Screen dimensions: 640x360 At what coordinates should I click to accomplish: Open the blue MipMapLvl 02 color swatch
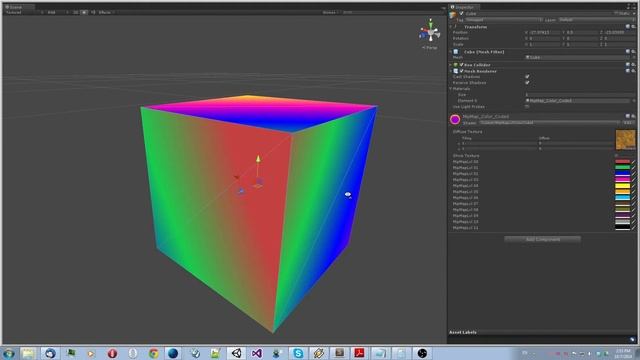pos(622,174)
